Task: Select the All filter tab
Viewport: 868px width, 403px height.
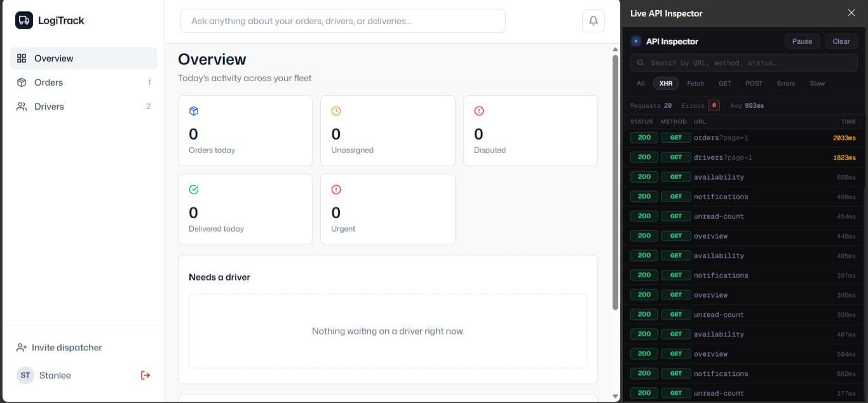Action: tap(641, 83)
